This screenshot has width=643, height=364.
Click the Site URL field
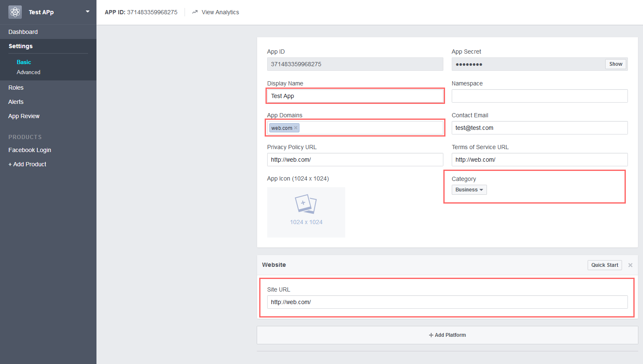pyautogui.click(x=448, y=302)
